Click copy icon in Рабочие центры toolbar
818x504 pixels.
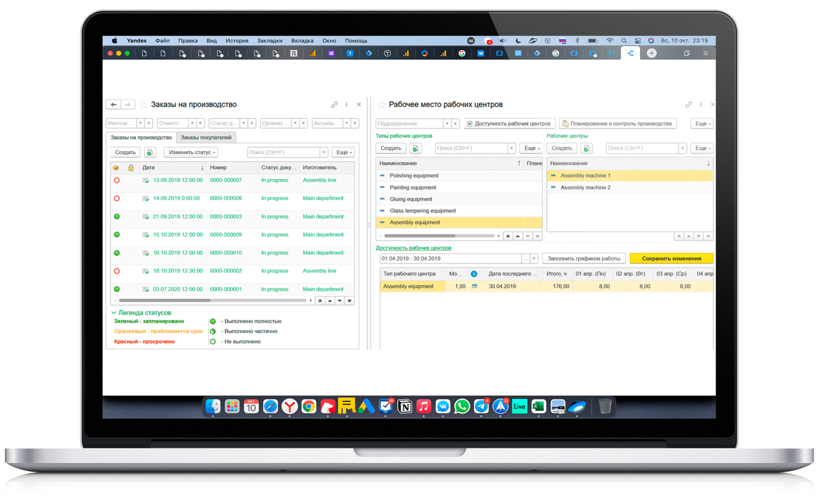[586, 148]
